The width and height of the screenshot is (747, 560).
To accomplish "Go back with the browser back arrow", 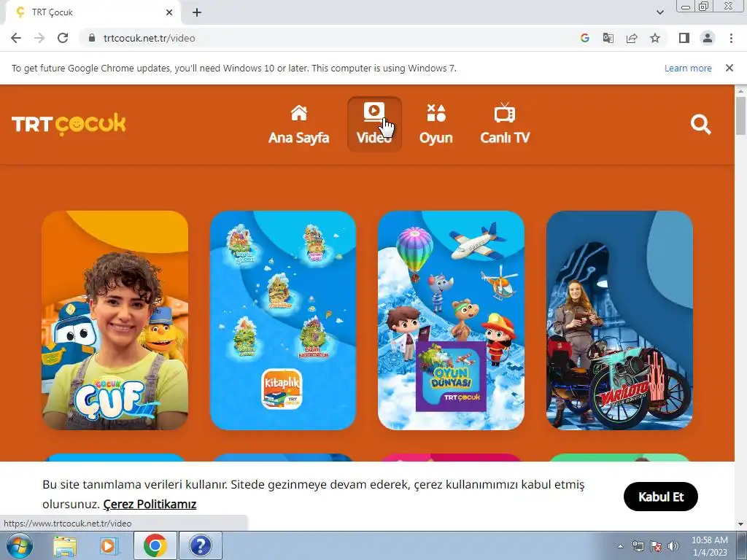I will 16,38.
